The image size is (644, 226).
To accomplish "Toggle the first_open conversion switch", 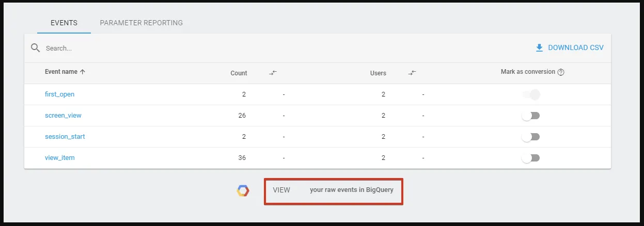I will click(531, 94).
